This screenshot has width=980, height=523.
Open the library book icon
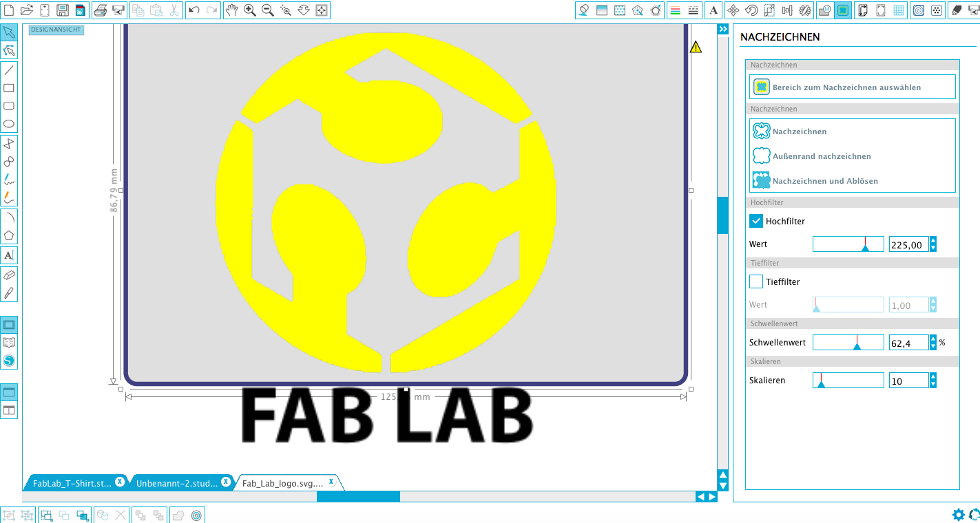(x=9, y=342)
